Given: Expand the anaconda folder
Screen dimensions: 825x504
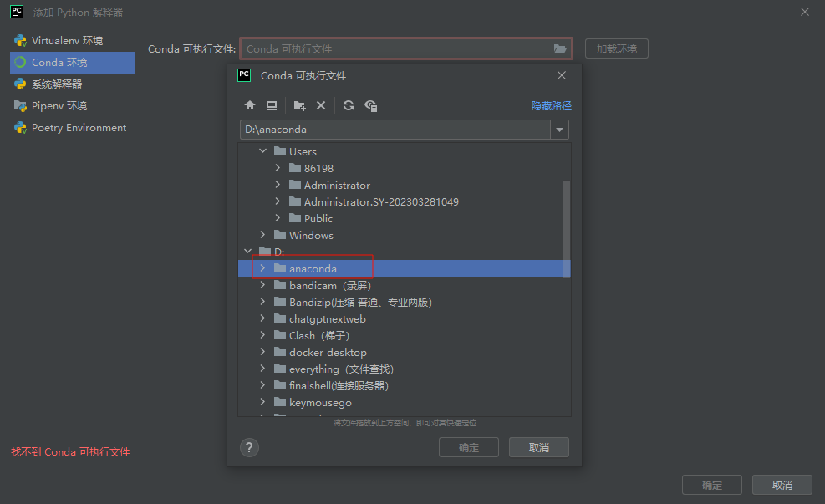Looking at the screenshot, I should tap(263, 268).
